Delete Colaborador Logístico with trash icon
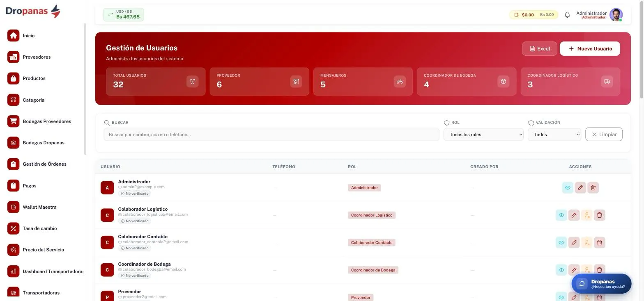The image size is (644, 301). (x=599, y=215)
